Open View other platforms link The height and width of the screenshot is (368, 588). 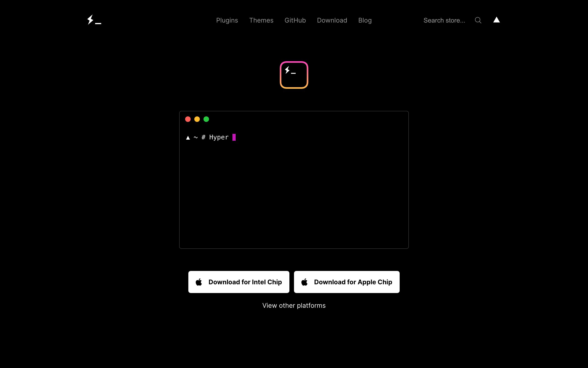[294, 305]
